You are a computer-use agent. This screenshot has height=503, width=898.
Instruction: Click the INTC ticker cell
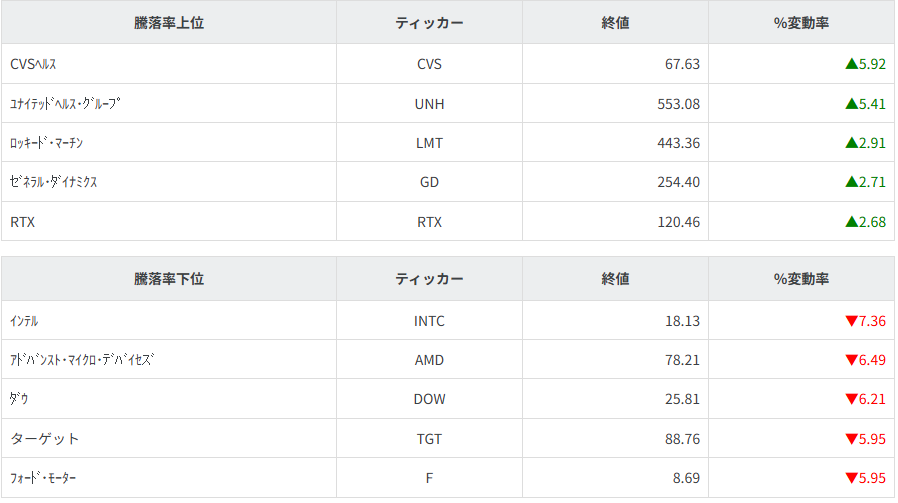429,321
